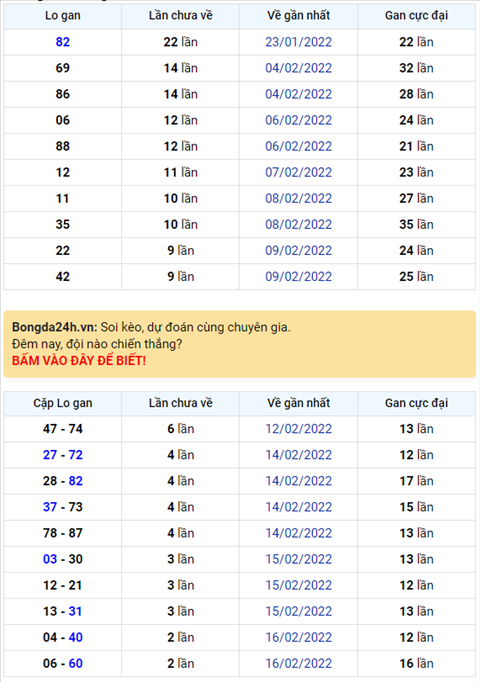The image size is (480, 682).
Task: Select the 17 lần cell in row 28 - 82
Action: coord(417,481)
